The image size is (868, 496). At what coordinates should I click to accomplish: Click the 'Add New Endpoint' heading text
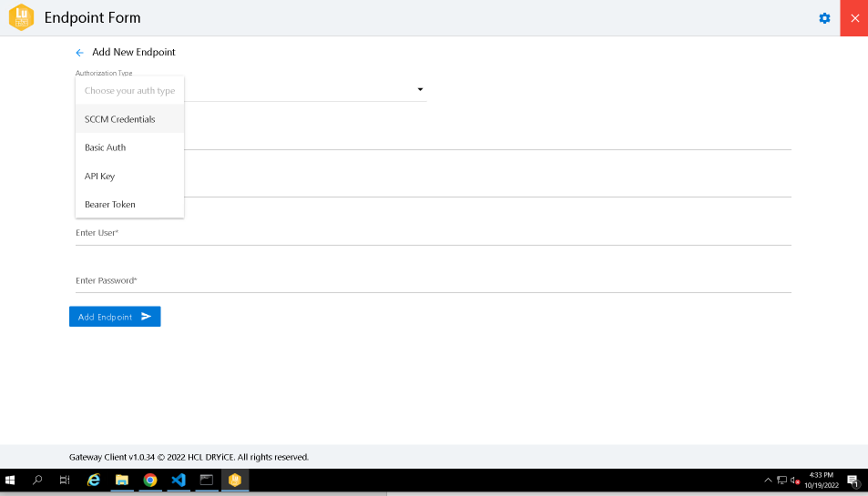click(133, 52)
